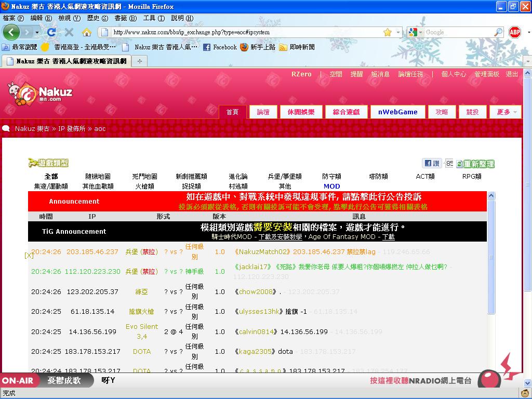Open the 書籤 (B) menu
This screenshot has height=399, width=532.
click(x=126, y=18)
